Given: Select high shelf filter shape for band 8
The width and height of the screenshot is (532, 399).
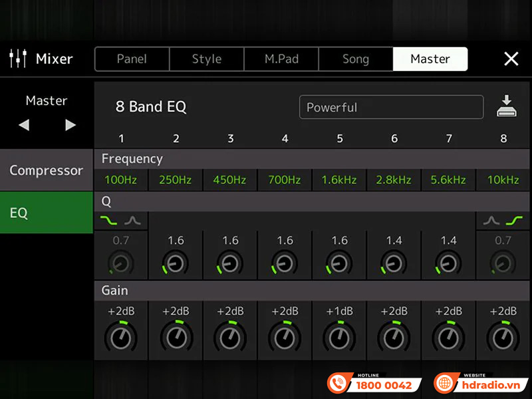Looking at the screenshot, I should point(515,221).
